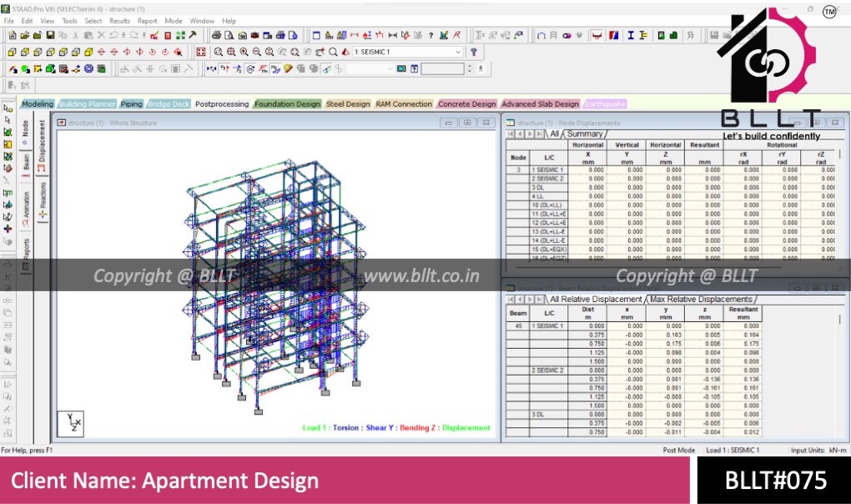
Task: Open the Results menu
Action: [119, 21]
